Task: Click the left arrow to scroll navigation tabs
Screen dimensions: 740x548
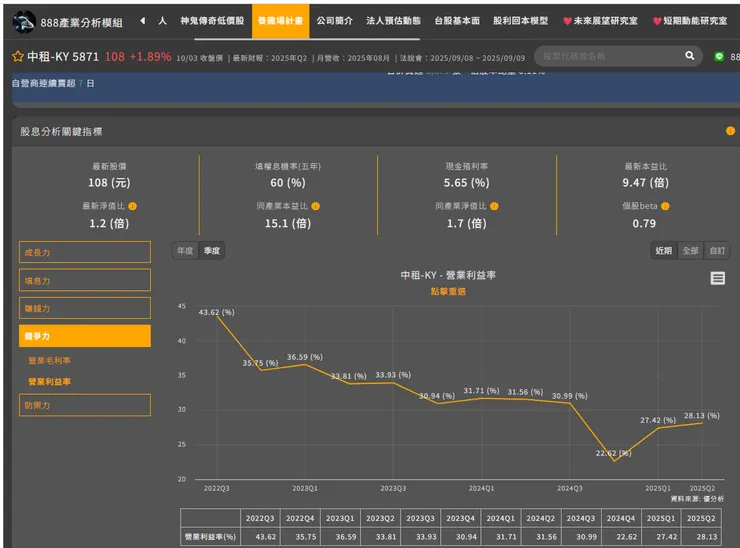Action: pyautogui.click(x=143, y=21)
